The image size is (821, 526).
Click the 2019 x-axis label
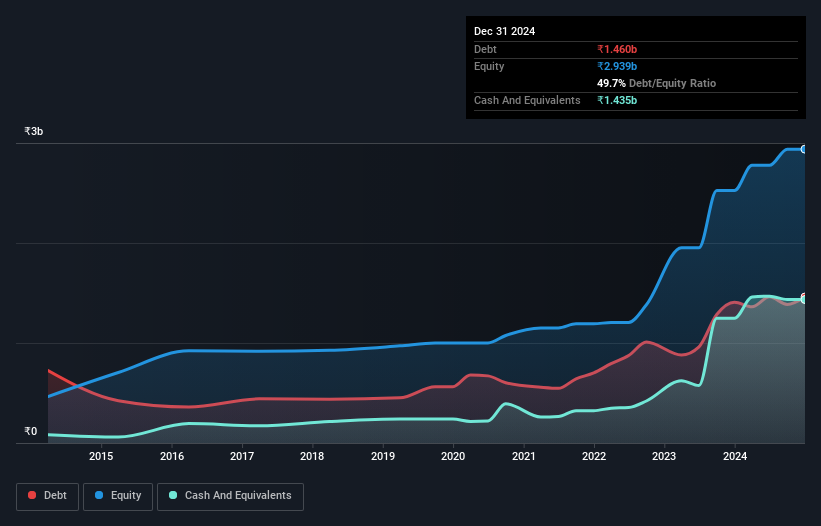click(383, 456)
